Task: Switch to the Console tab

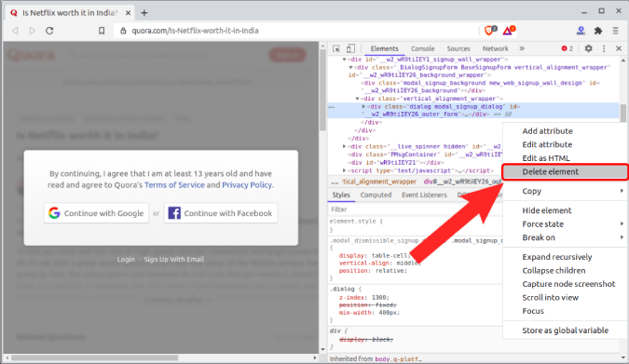Action: pos(422,48)
